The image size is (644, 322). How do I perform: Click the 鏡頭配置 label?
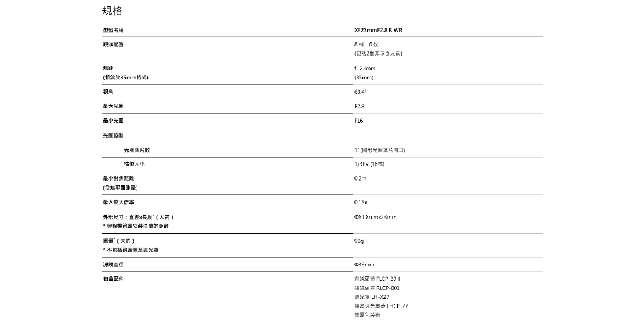[113, 44]
